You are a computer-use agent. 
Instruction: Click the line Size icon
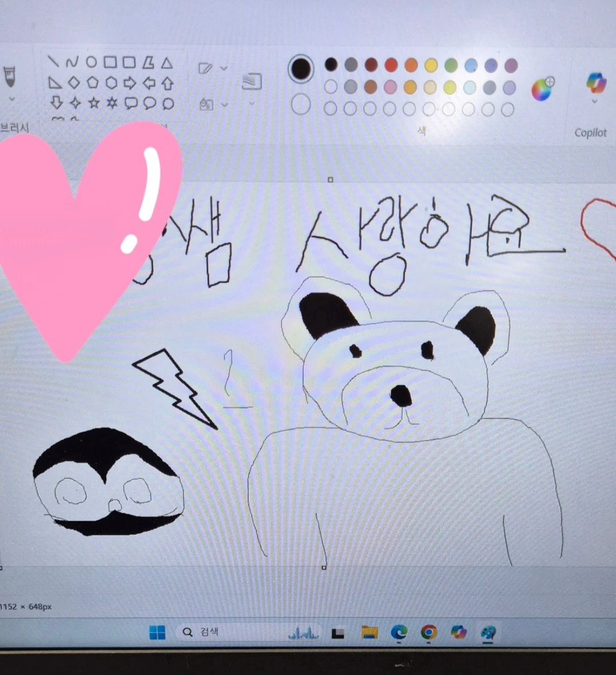point(252,82)
